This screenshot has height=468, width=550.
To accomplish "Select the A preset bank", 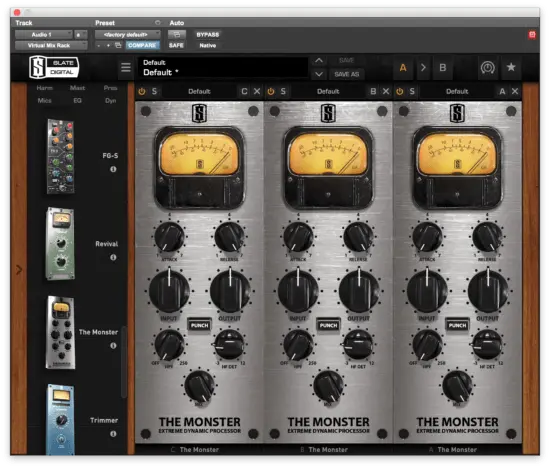I will (403, 67).
